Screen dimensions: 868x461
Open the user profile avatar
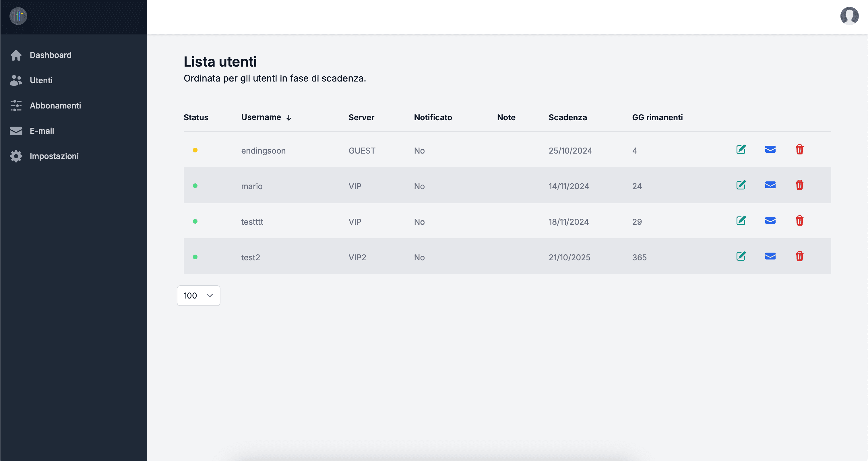tap(849, 16)
